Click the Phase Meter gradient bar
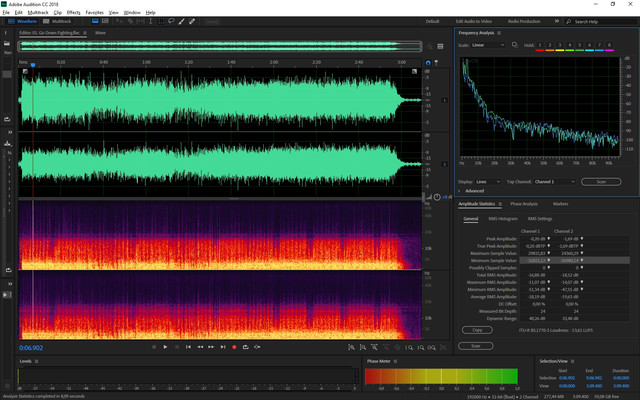 441,376
